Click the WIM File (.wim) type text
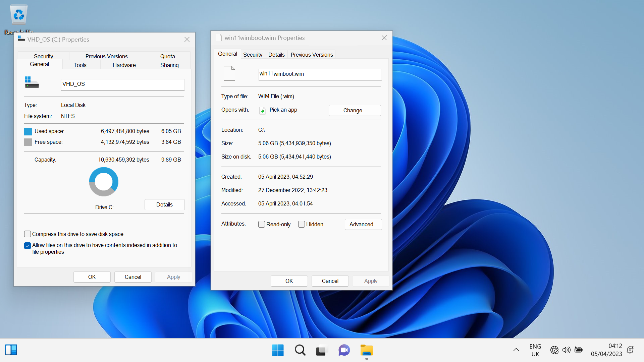 276,96
